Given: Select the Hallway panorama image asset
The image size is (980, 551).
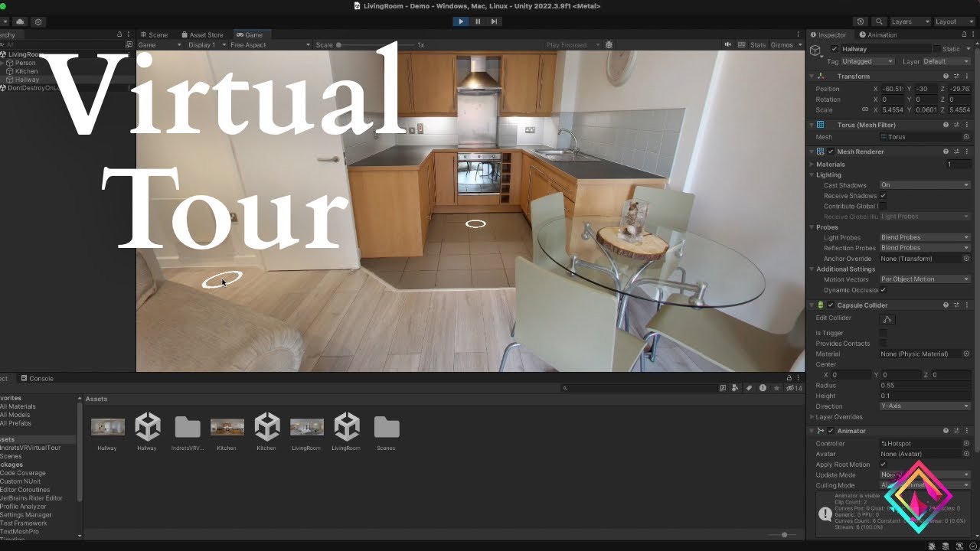Looking at the screenshot, I should pyautogui.click(x=107, y=427).
